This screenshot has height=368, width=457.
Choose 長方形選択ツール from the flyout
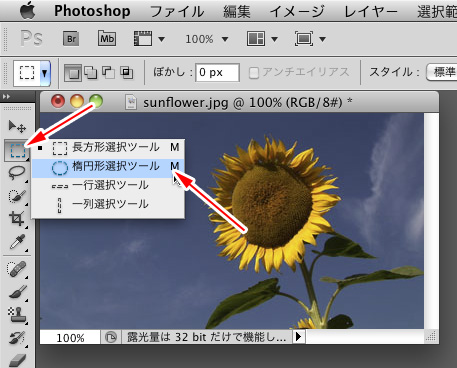click(x=108, y=147)
